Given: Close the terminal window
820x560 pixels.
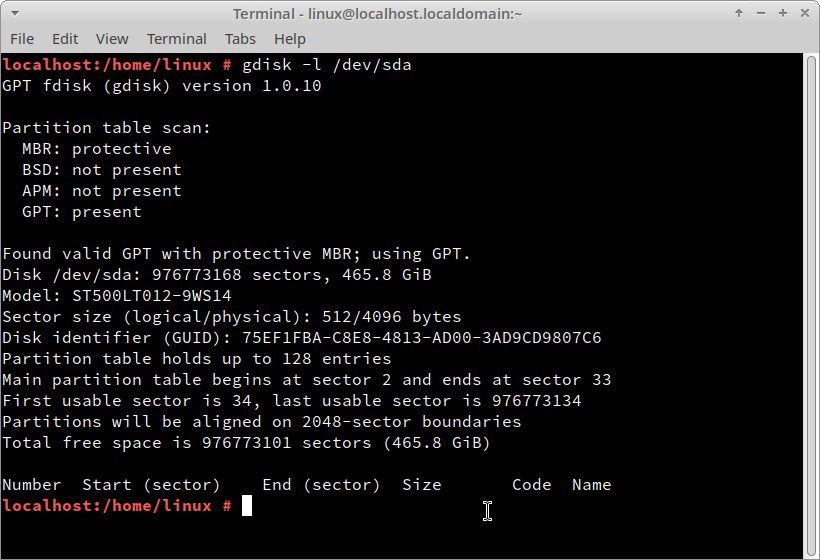Looking at the screenshot, I should [805, 13].
